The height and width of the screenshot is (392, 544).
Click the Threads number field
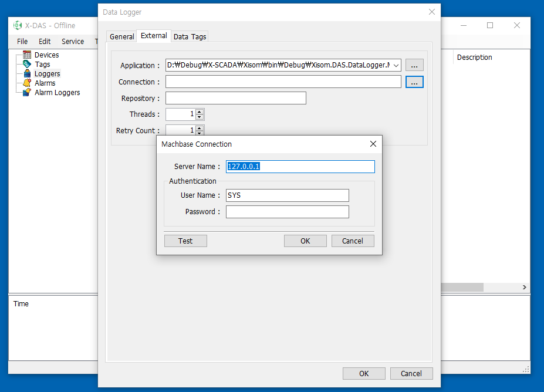pyautogui.click(x=180, y=114)
